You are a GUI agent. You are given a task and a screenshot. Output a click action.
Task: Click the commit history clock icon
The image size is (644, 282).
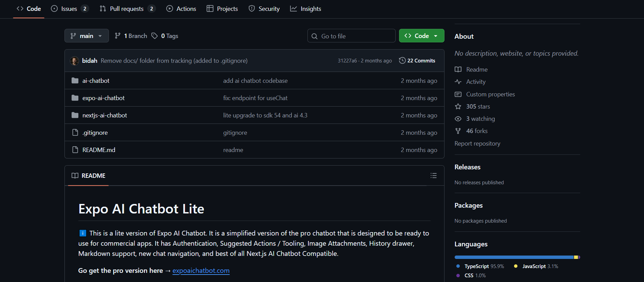coord(402,60)
